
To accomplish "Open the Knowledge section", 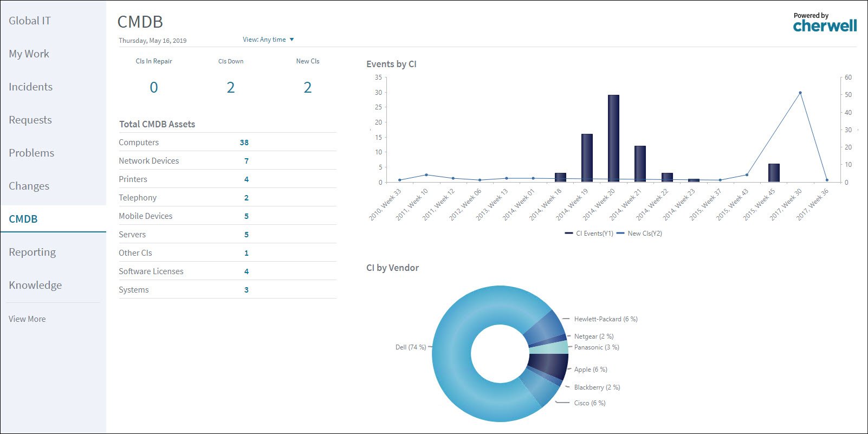I will (x=35, y=285).
